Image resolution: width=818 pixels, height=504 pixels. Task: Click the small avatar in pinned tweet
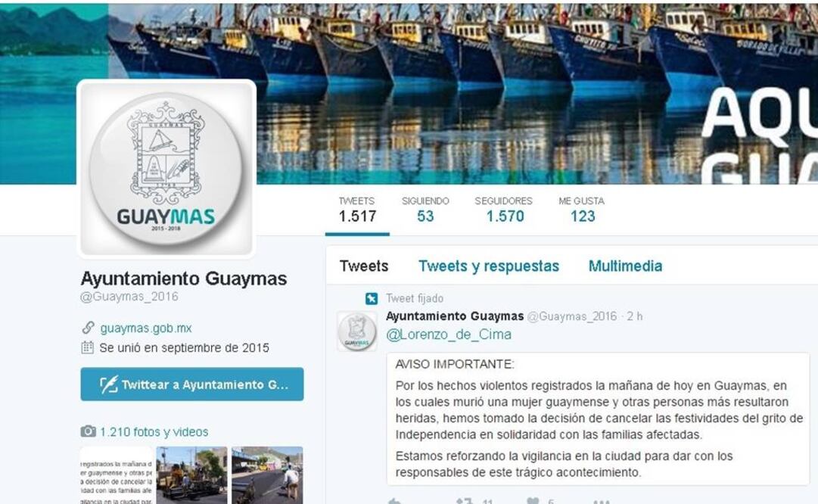click(357, 331)
